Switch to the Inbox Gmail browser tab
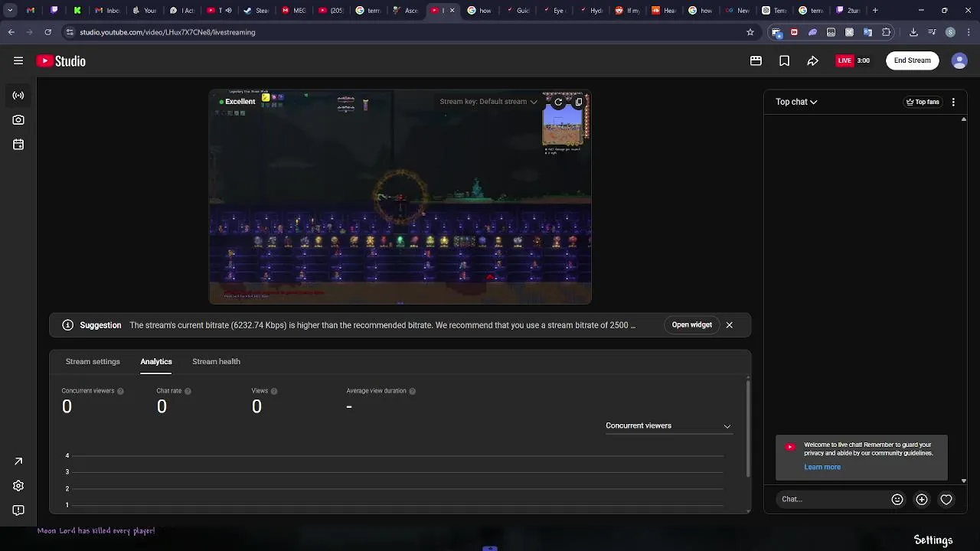Viewport: 980px width, 551px height. tap(108, 11)
